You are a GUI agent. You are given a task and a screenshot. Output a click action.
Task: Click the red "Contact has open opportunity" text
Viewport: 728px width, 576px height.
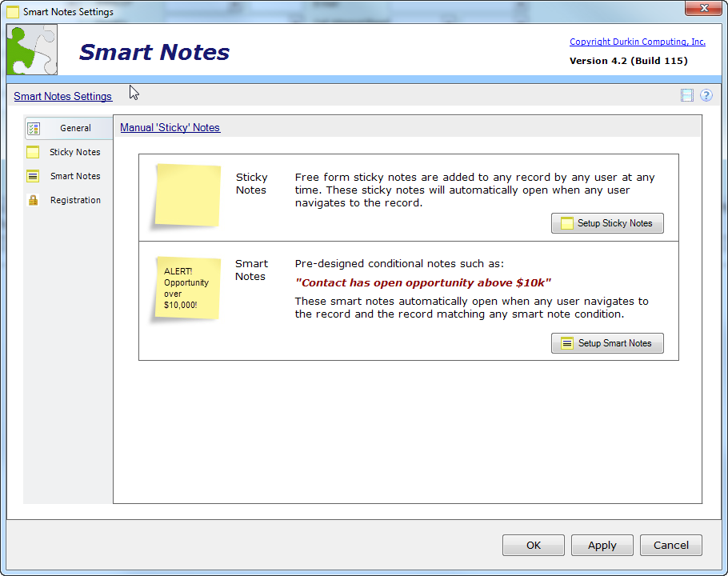pos(423,283)
